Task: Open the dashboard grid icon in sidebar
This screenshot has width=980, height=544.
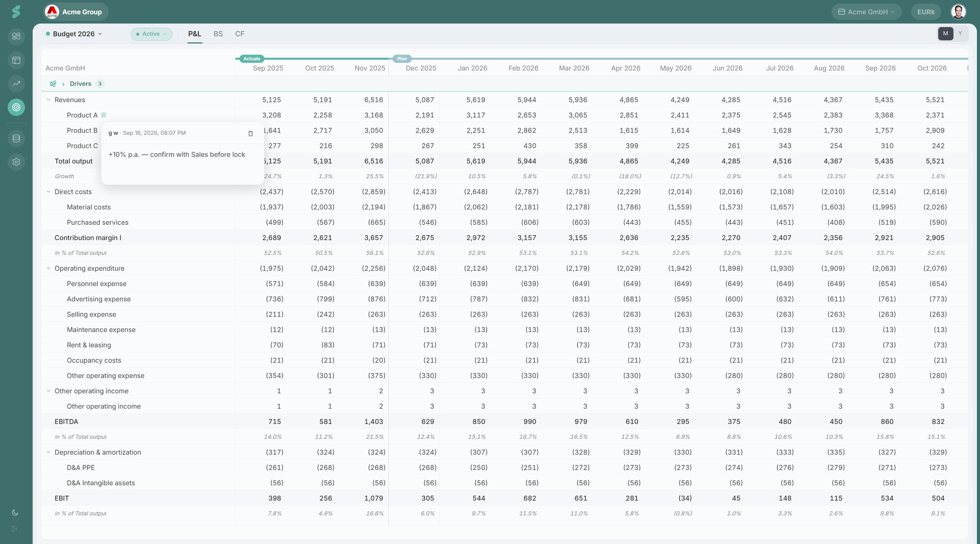Action: coord(16,36)
